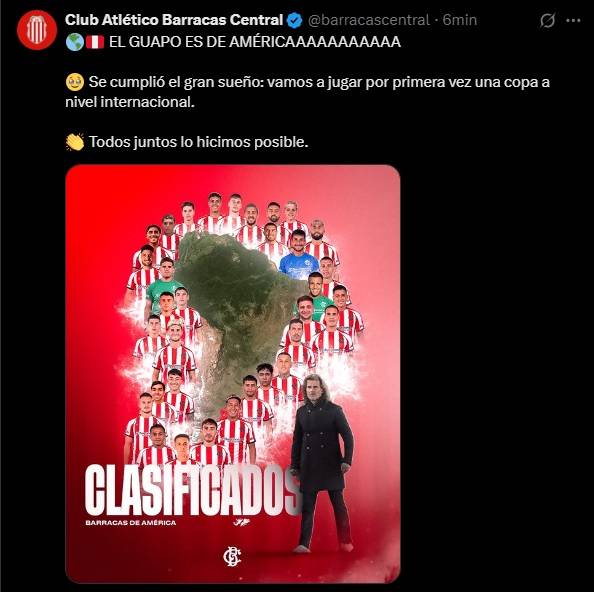Open the @barracascentral handle link

369,20
